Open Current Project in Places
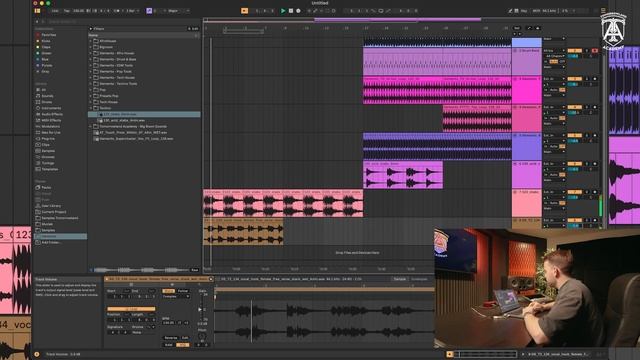The image size is (640, 360). (53, 212)
